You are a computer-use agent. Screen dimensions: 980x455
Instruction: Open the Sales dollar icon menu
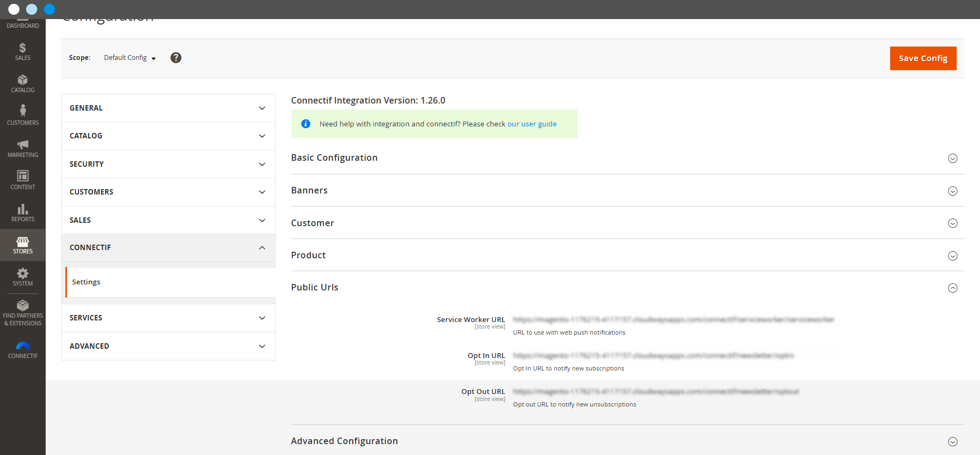[x=23, y=51]
